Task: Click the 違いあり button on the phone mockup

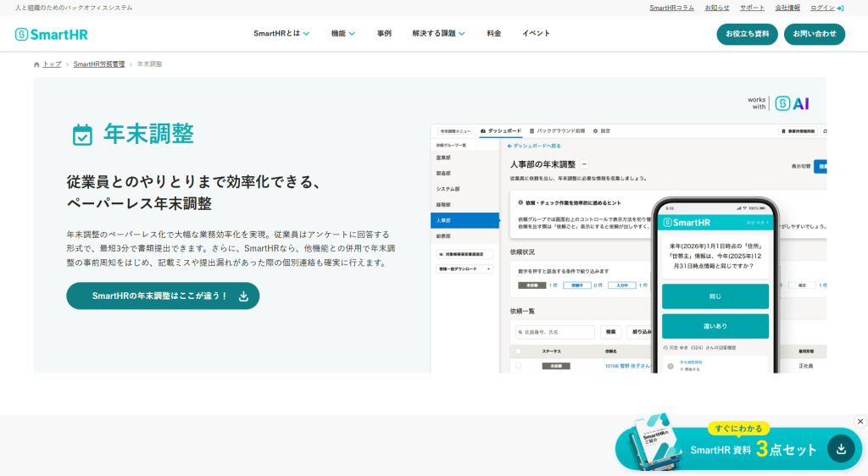Action: 715,326
